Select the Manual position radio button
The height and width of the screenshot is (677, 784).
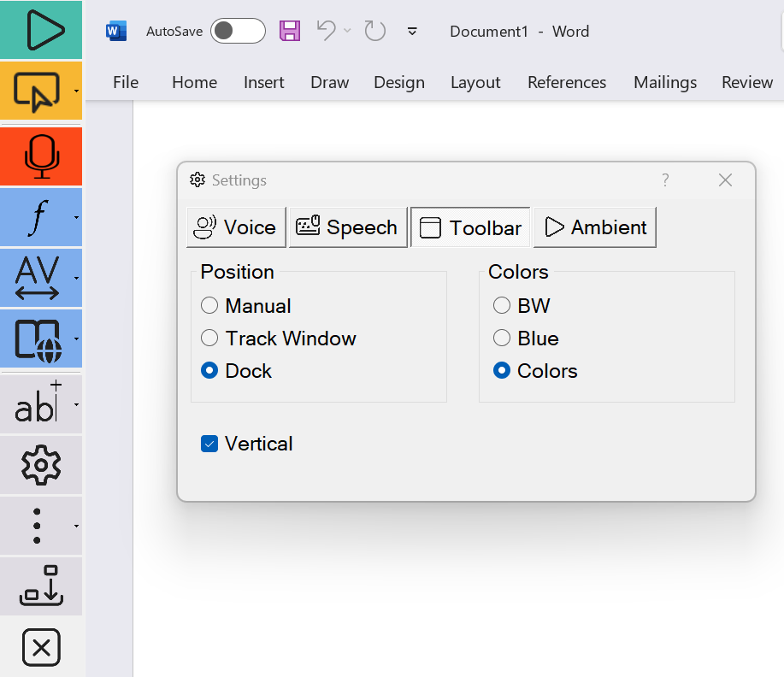pos(209,305)
